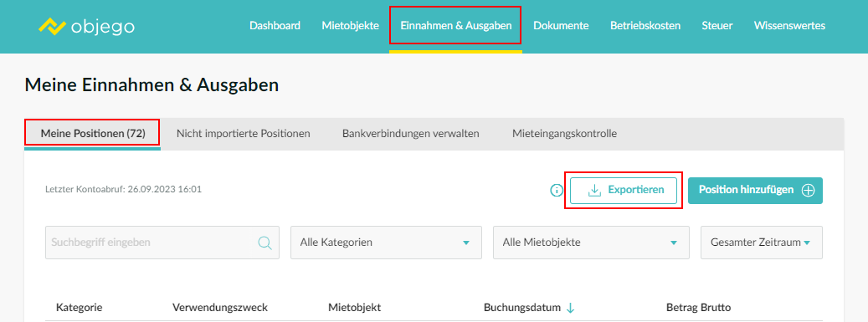
Task: Expand the Alle Mietobjekte dropdown
Action: (x=591, y=243)
